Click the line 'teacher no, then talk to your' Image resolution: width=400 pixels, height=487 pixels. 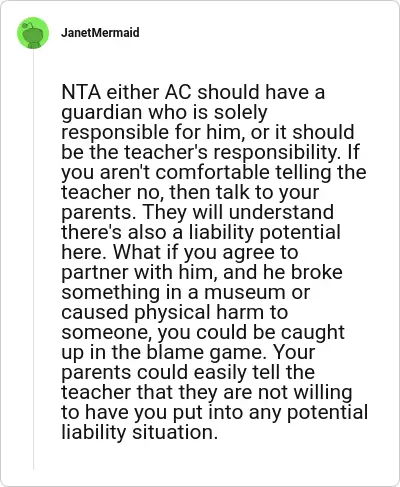tap(190, 192)
